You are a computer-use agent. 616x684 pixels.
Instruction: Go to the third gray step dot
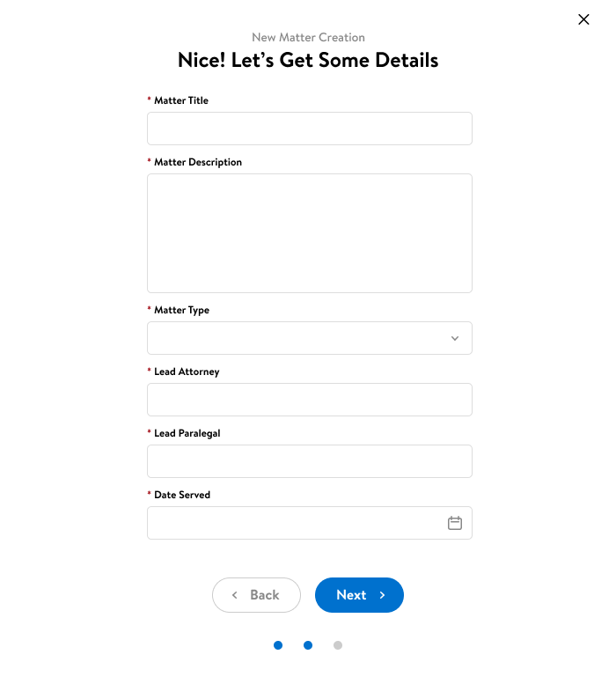point(338,645)
